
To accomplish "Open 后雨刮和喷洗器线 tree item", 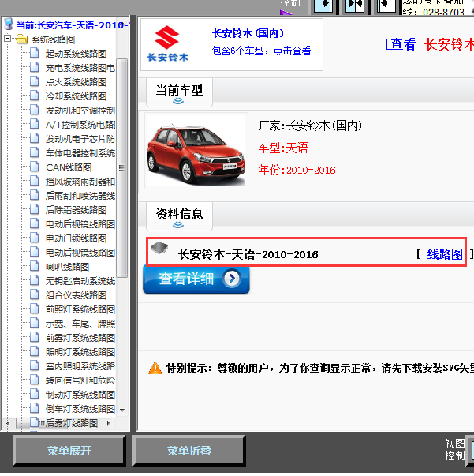I will click(80, 196).
